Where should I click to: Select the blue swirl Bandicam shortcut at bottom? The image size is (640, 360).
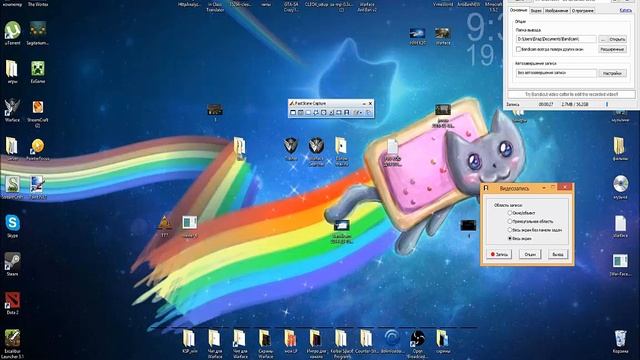pyautogui.click(x=392, y=341)
